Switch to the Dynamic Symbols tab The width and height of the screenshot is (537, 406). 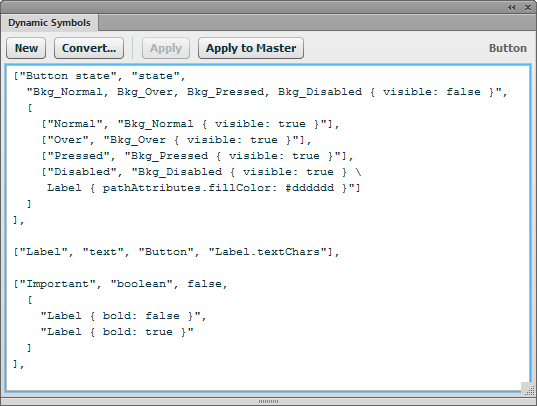coord(49,23)
